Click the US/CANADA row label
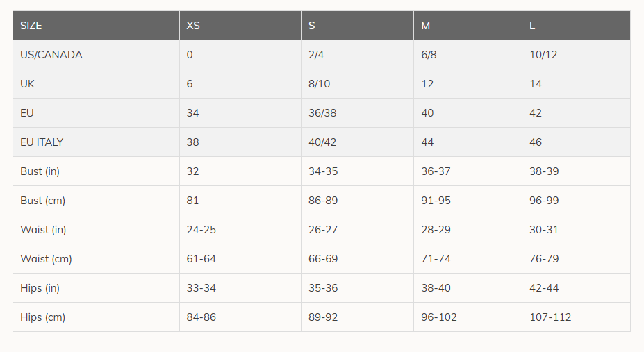This screenshot has width=644, height=352. (51, 55)
